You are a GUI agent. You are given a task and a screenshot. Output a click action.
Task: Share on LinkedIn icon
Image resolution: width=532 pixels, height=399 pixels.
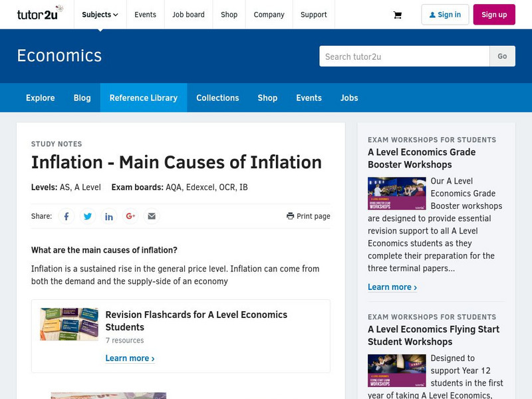[109, 216]
